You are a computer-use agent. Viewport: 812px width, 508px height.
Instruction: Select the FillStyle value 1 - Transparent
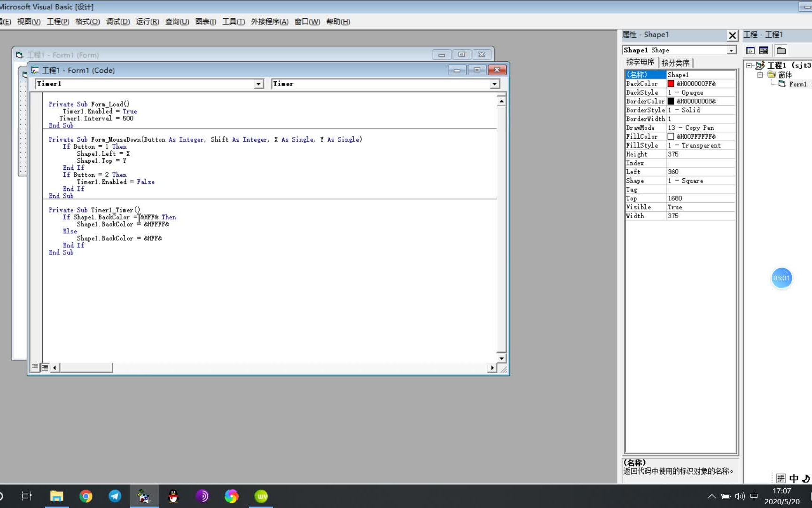click(701, 145)
